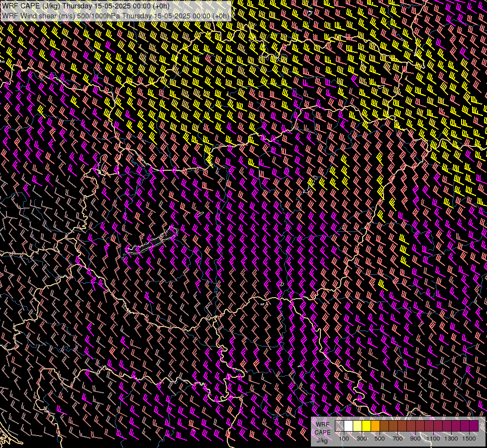Click the transparent first legend swatch
The height and width of the screenshot is (448, 487).
coord(339,426)
